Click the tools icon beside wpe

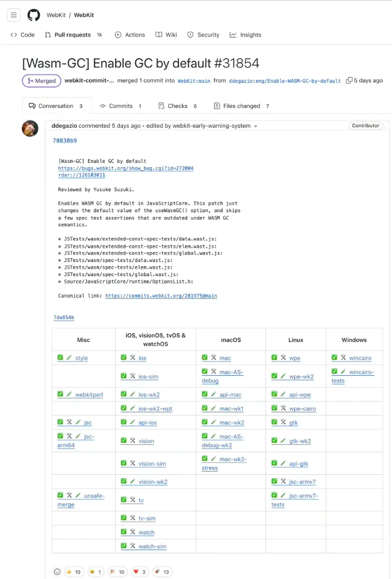point(283,357)
